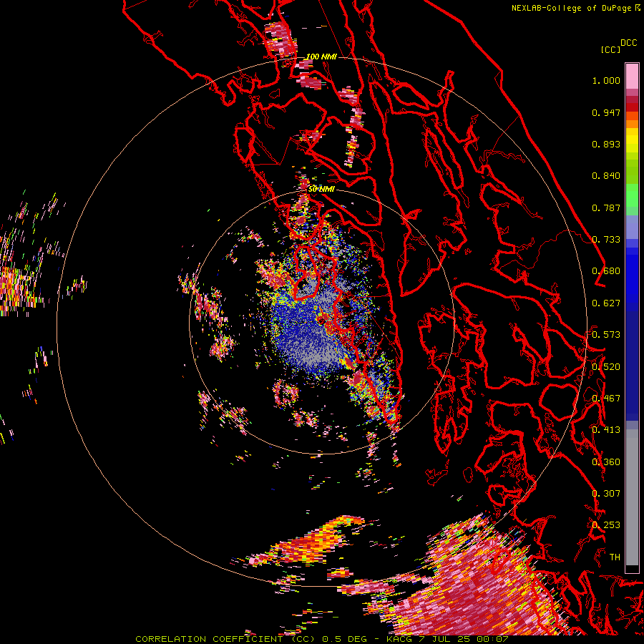This screenshot has width=644, height=644.
Task: Select the 0.467 scale value
Action: coord(606,399)
